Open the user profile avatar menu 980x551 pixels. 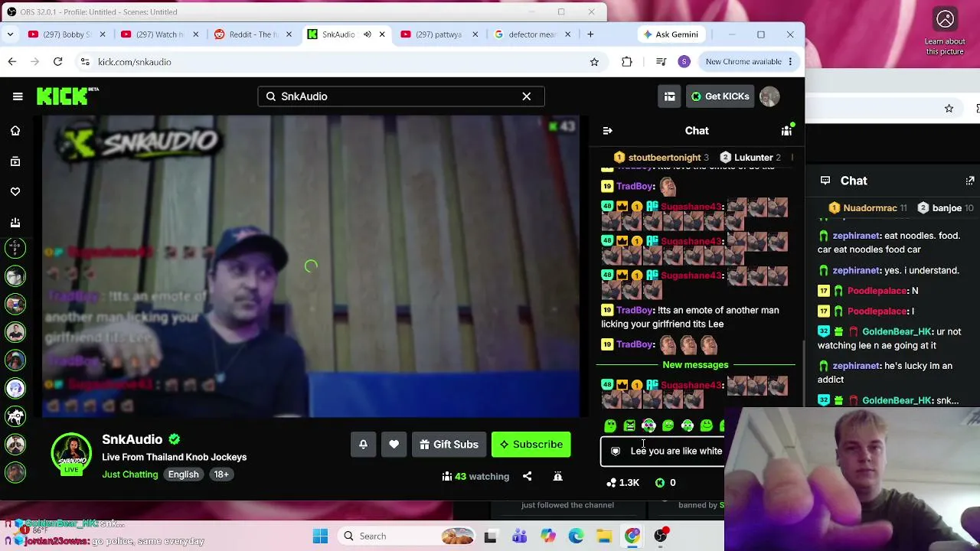tap(769, 96)
